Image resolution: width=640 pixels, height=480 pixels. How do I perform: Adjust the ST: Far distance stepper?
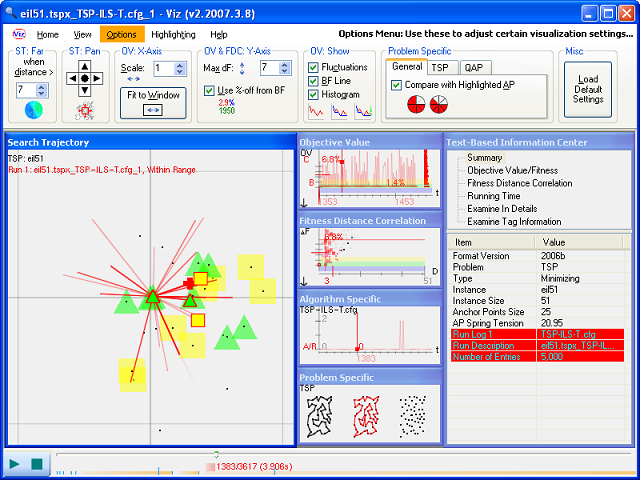[x=41, y=90]
